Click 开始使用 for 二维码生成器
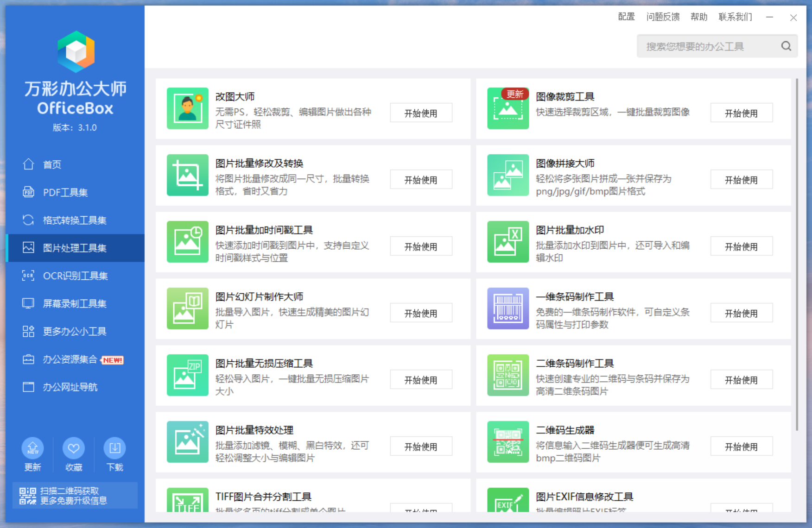The image size is (812, 528). pos(741,446)
